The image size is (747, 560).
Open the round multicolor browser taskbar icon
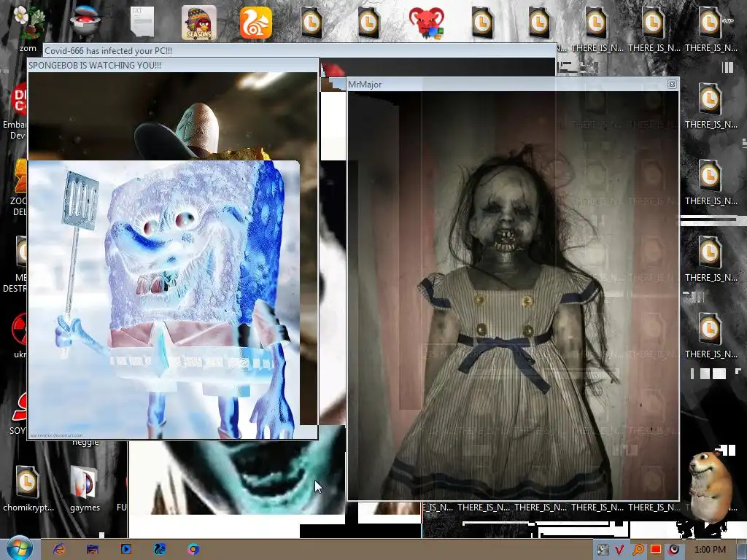tap(193, 550)
